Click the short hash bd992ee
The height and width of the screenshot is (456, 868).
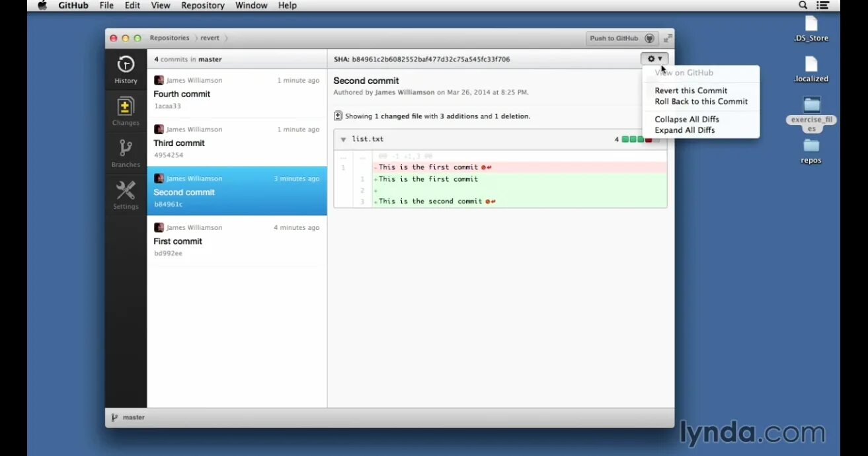tap(168, 253)
